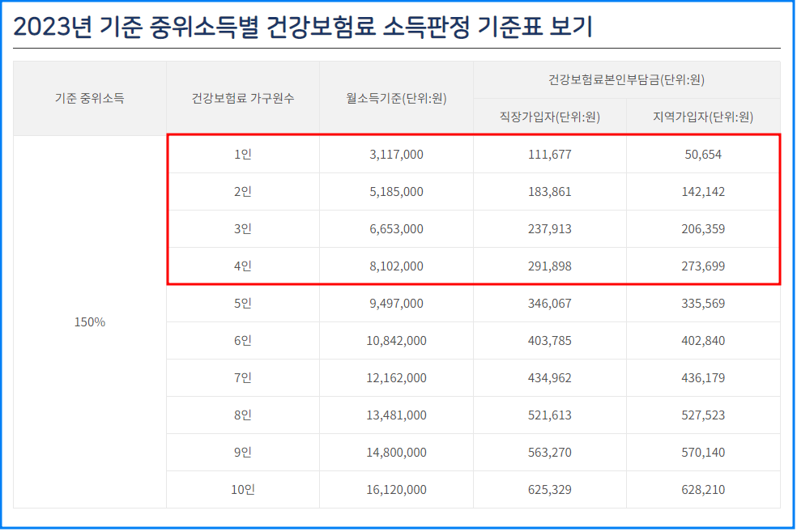797x532 pixels.
Task: Click the 3,117,000 monthly income value
Action: pos(396,155)
